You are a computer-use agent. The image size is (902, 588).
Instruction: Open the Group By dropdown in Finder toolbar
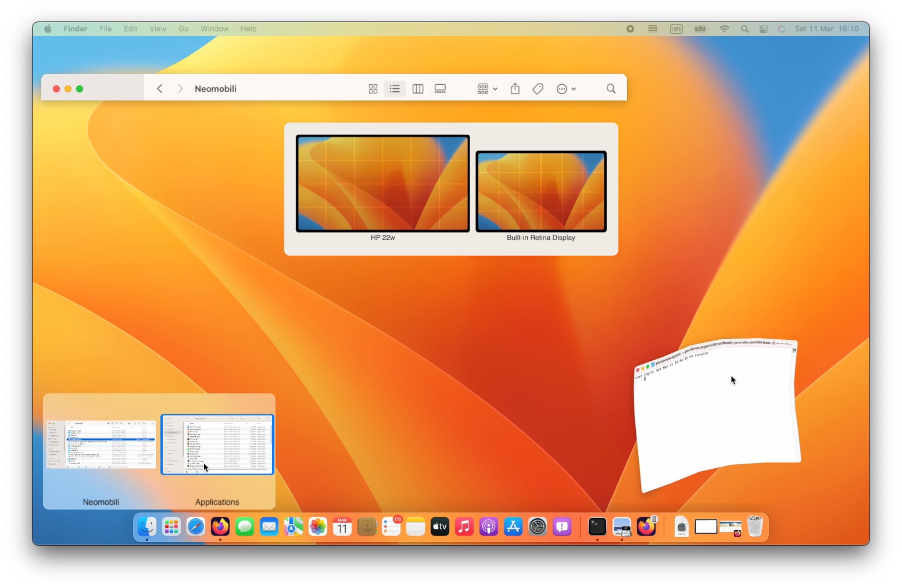(487, 89)
